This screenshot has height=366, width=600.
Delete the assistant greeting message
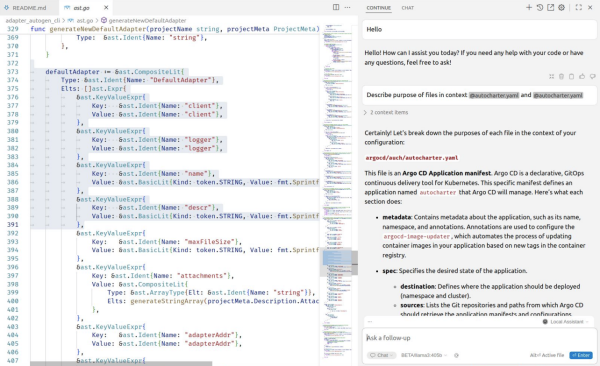[561, 77]
